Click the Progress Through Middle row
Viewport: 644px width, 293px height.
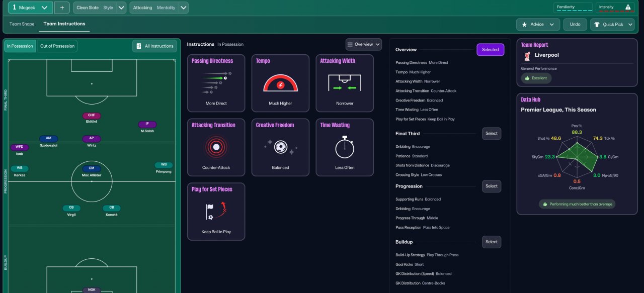click(x=417, y=218)
